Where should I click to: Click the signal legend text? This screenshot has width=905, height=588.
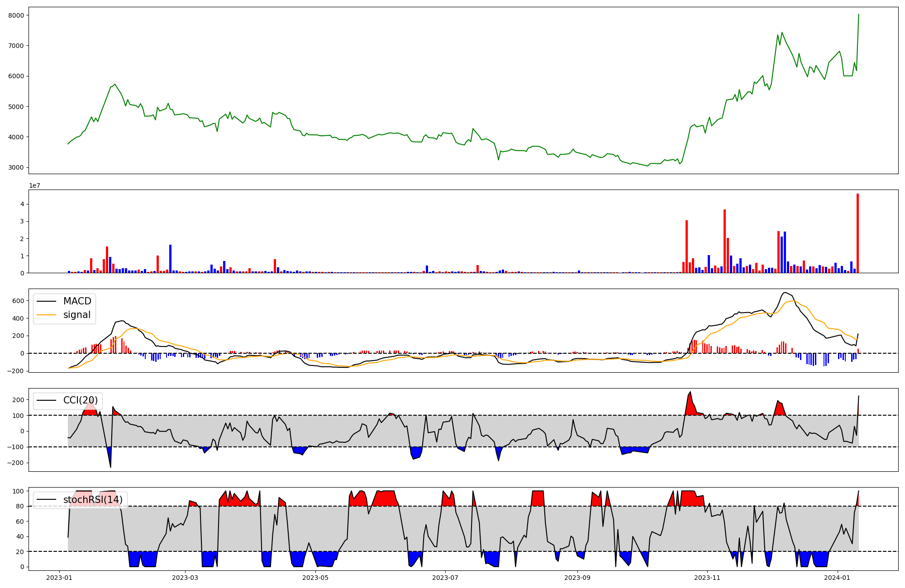(76, 315)
